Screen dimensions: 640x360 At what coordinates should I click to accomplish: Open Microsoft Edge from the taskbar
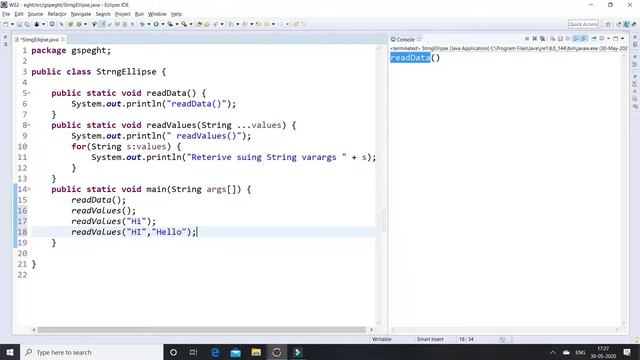[215, 352]
